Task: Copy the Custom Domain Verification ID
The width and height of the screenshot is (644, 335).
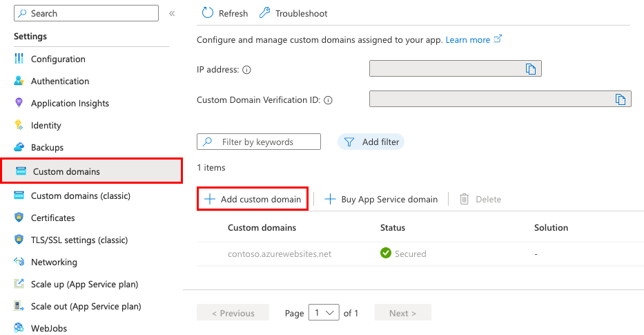Action: [x=621, y=99]
